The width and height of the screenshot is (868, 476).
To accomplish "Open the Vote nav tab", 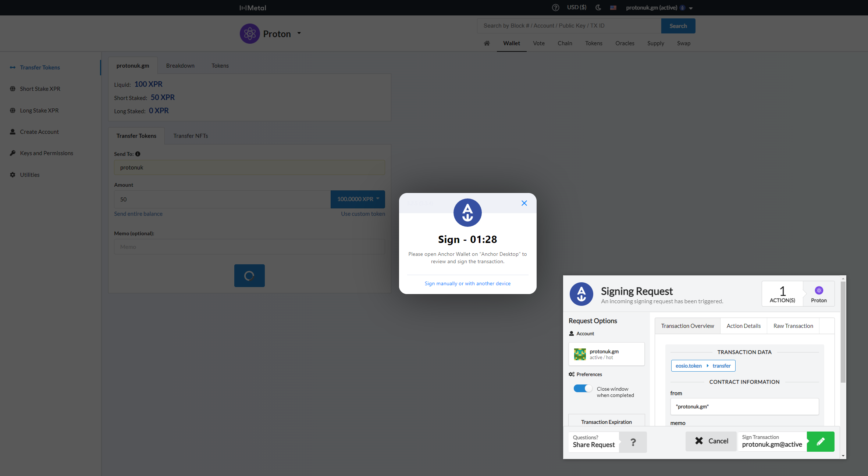I will pyautogui.click(x=539, y=43).
